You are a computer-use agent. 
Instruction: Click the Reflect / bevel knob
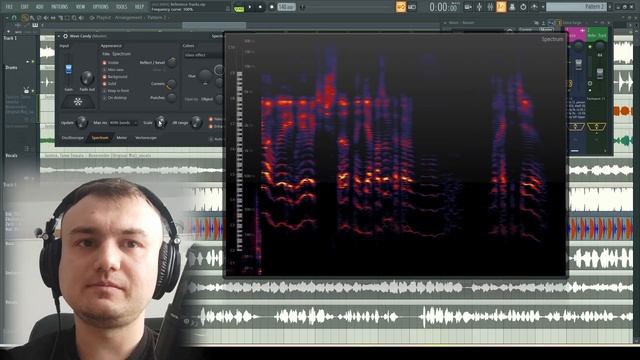[x=172, y=62]
